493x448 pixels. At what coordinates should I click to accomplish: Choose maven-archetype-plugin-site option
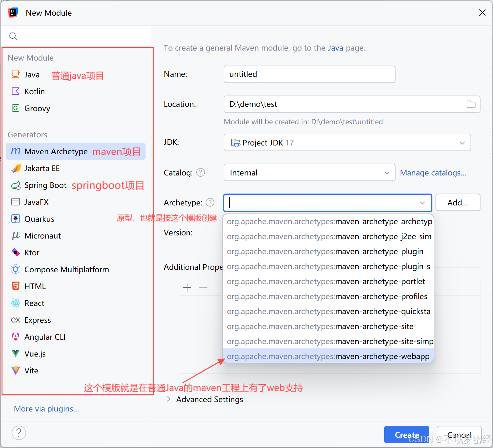coord(328,267)
